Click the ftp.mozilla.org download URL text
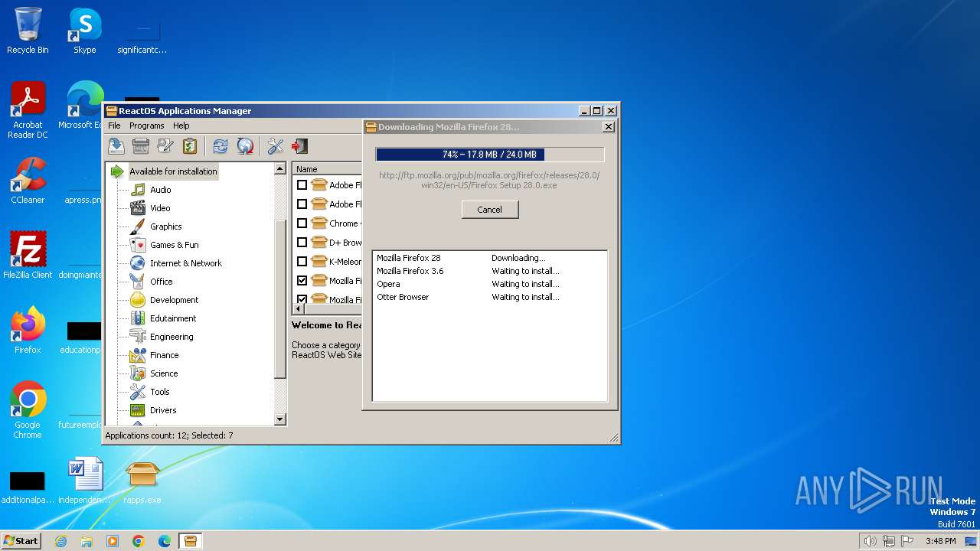Screen dimensions: 980x551 489,180
